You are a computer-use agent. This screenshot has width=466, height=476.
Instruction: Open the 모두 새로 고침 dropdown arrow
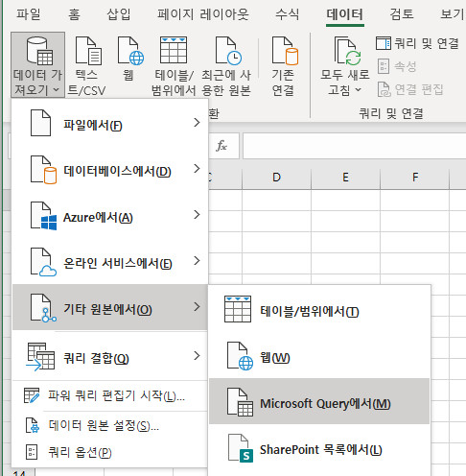(x=359, y=90)
